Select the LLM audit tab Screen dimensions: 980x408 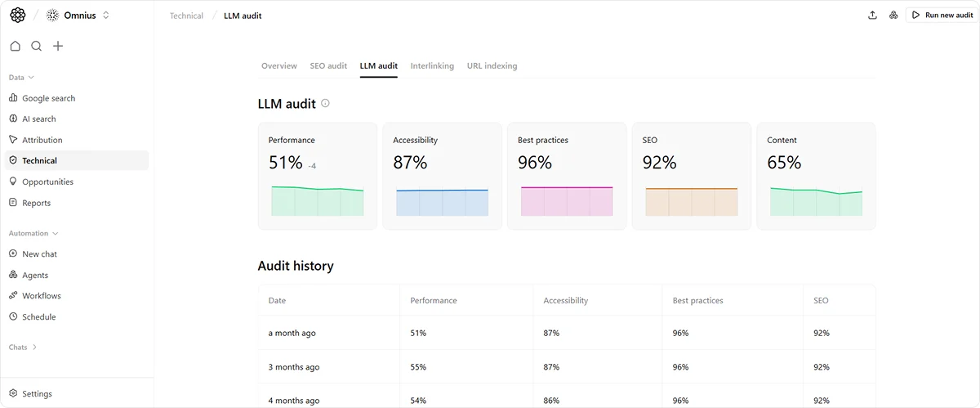379,66
